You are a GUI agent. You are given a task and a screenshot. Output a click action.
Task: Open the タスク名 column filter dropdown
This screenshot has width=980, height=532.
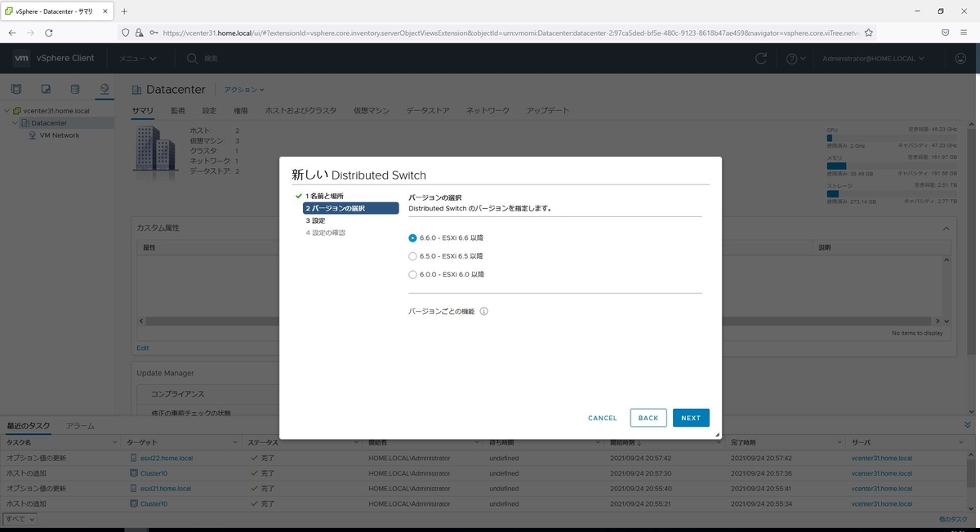115,442
